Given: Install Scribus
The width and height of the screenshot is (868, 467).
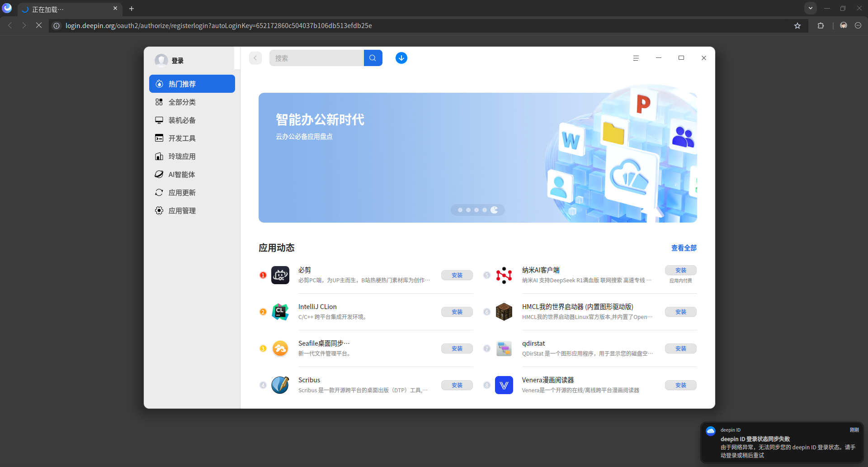Looking at the screenshot, I should click(x=457, y=385).
